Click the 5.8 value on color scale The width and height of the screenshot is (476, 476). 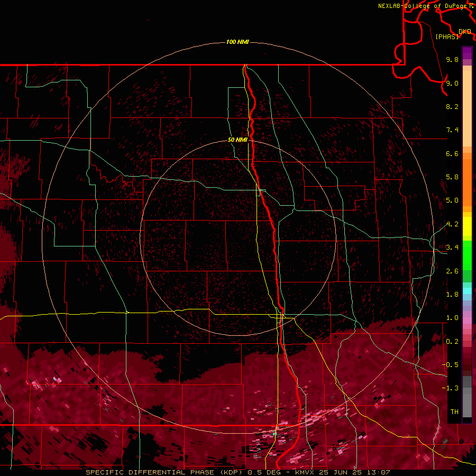(x=452, y=177)
